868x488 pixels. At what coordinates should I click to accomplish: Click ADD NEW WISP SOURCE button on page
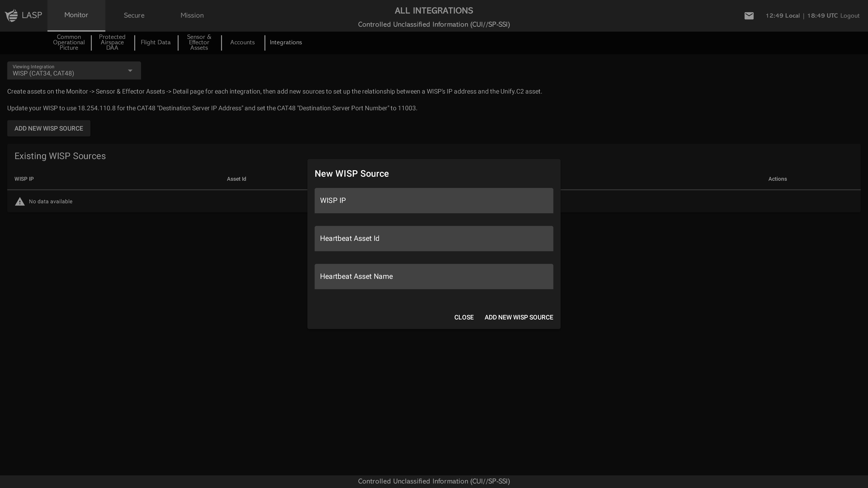pos(49,128)
